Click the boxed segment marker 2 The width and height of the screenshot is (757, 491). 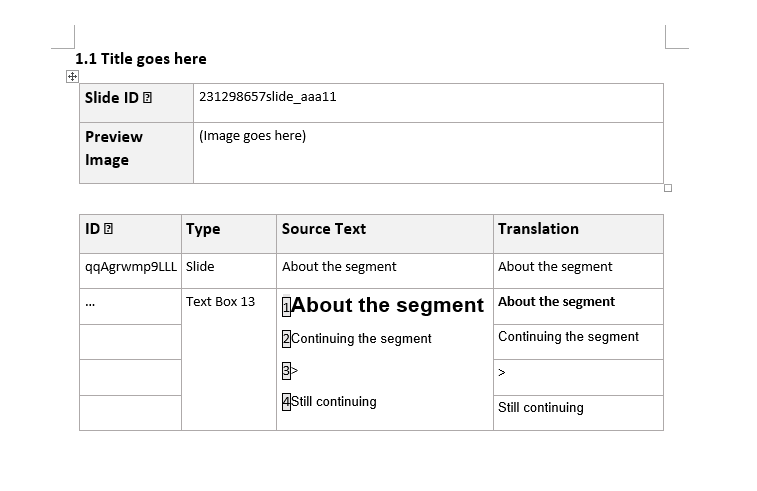coord(286,339)
